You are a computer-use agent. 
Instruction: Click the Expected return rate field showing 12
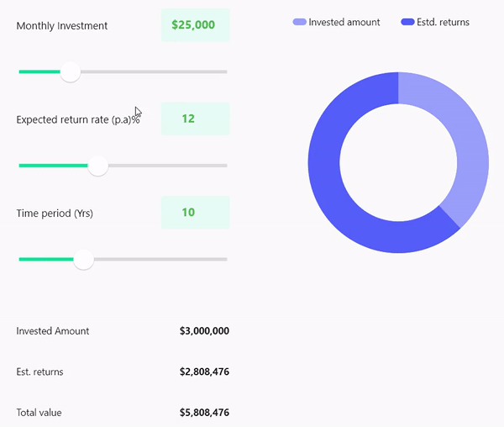pos(196,119)
